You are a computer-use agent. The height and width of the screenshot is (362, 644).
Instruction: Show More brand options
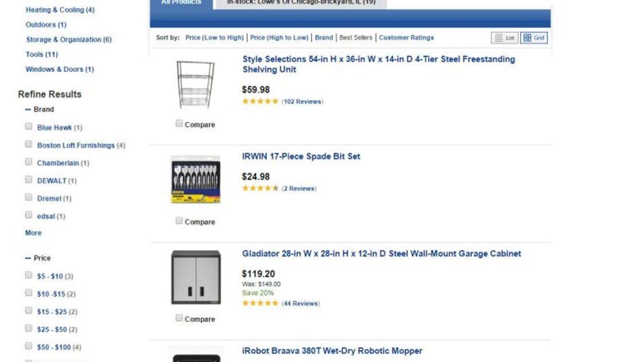[33, 234]
